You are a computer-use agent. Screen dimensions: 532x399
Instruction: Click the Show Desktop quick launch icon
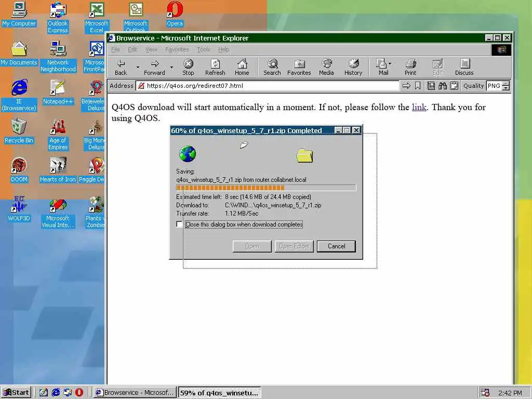pos(44,392)
